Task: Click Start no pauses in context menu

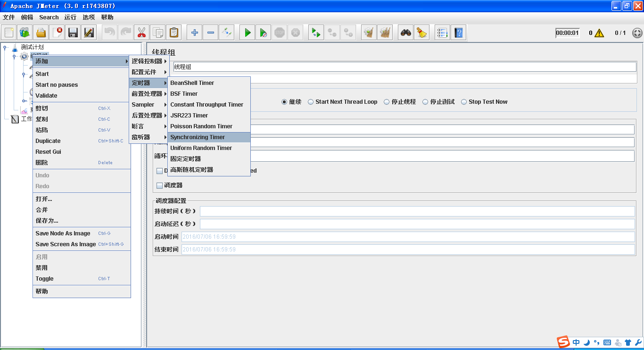Action: [82, 85]
